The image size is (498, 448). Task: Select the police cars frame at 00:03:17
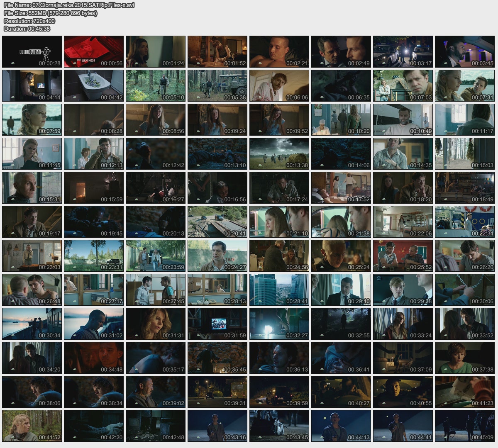coord(403,51)
